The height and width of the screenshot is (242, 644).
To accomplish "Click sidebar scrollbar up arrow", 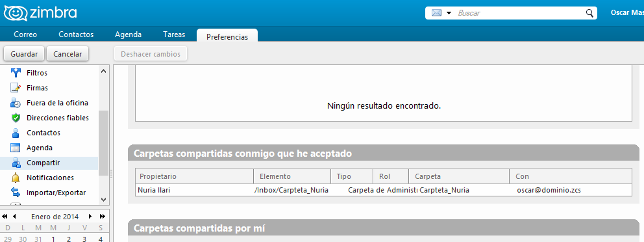I will 103,71.
